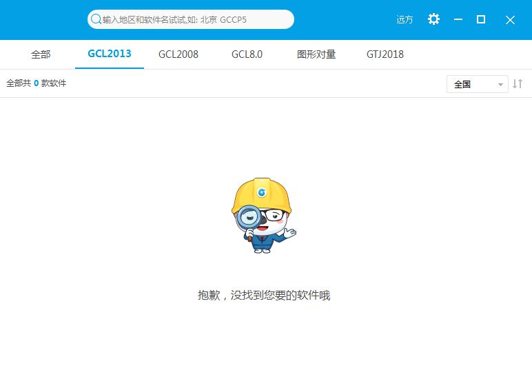Click the mascot with magnifying glass image
The width and height of the screenshot is (532, 392).
(x=263, y=216)
